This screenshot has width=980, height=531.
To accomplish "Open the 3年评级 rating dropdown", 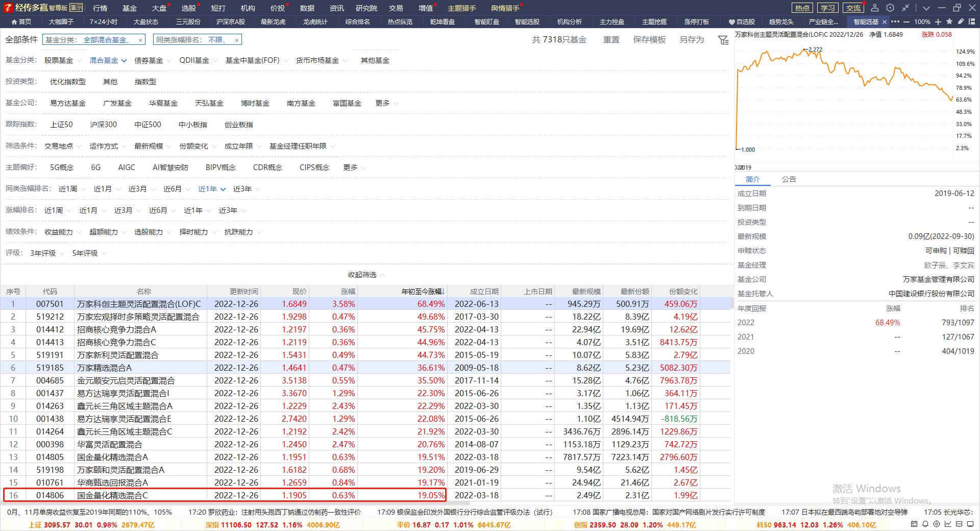I will pyautogui.click(x=47, y=253).
